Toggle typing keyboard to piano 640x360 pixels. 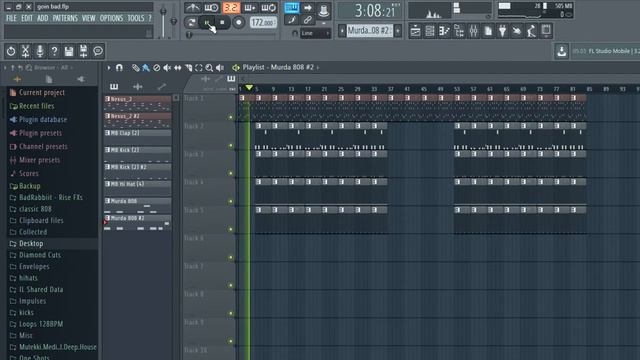pyautogui.click(x=291, y=7)
